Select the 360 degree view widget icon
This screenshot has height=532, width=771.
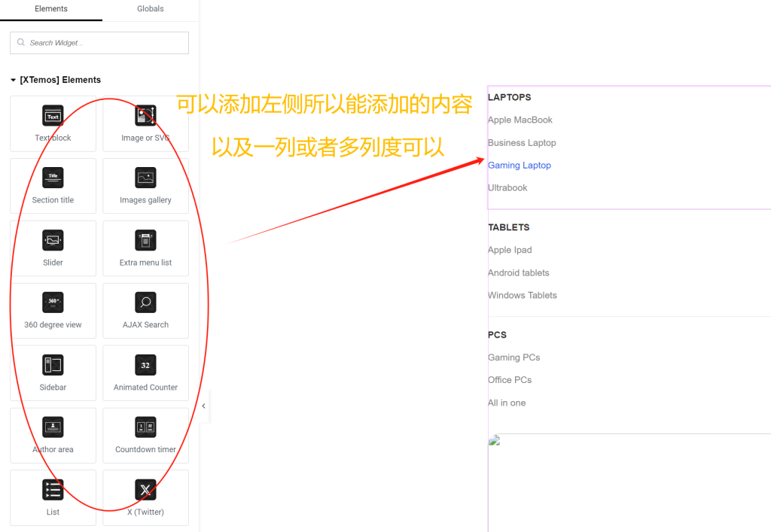53,302
